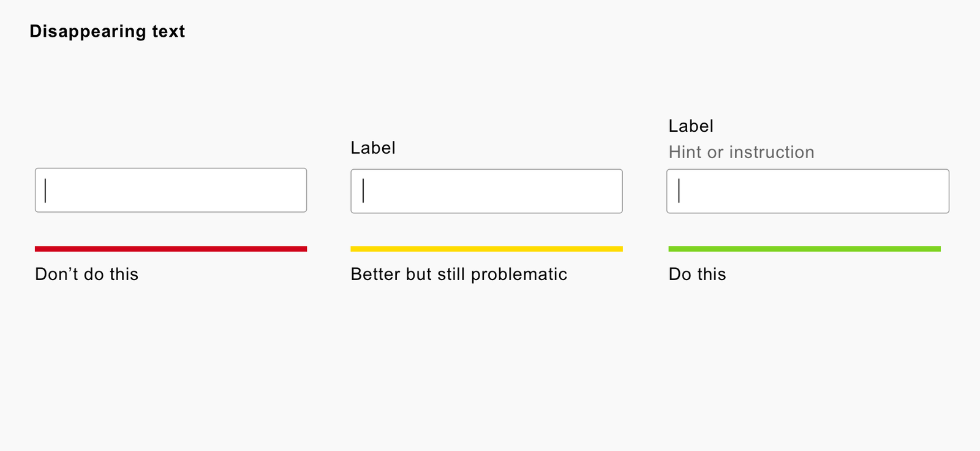Screen dimensions: 980x451
Task: Click the text cursor in the left field
Action: pyautogui.click(x=45, y=190)
